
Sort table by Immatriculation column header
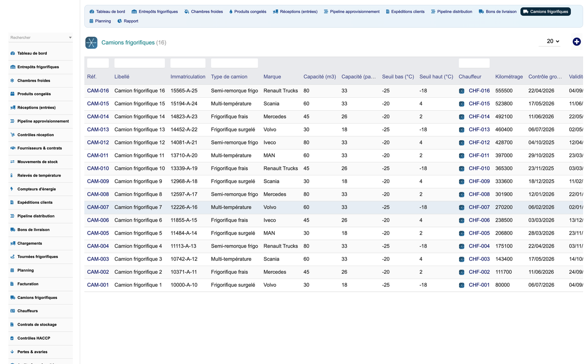click(188, 76)
